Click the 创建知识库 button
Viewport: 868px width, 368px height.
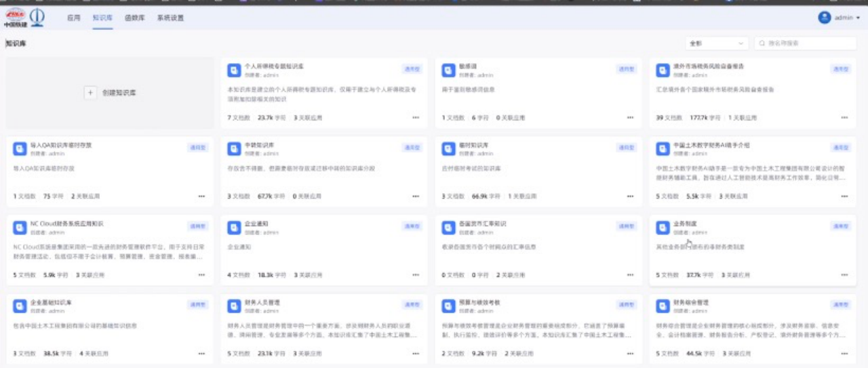pyautogui.click(x=111, y=93)
